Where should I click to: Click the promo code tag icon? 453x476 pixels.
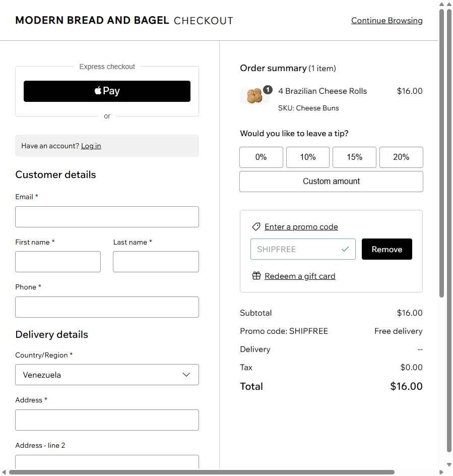pos(256,226)
